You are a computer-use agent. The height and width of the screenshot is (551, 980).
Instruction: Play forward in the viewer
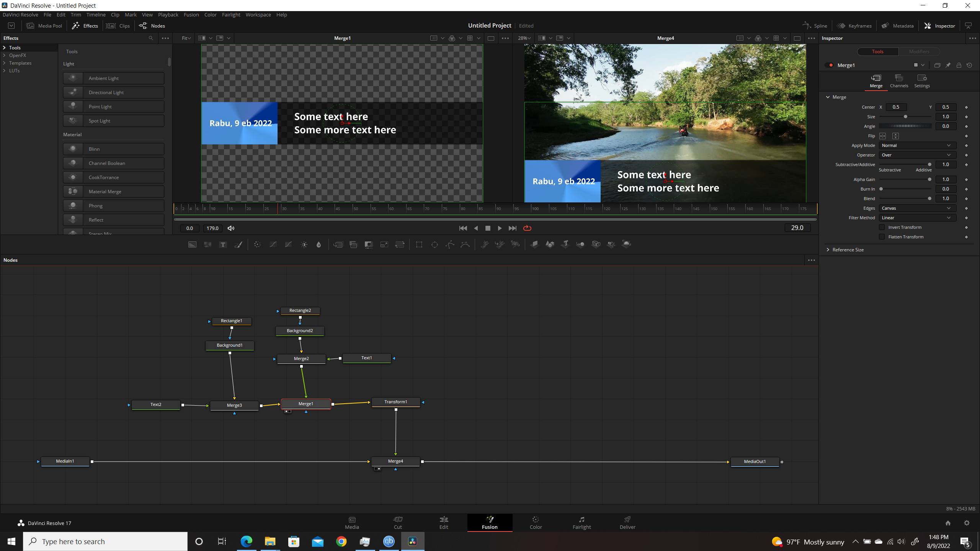pos(500,228)
